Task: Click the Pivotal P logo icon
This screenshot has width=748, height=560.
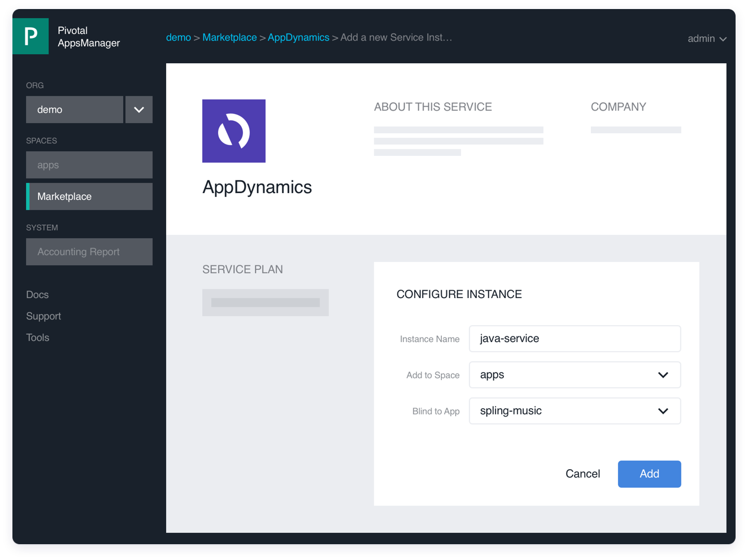Action: (x=31, y=36)
